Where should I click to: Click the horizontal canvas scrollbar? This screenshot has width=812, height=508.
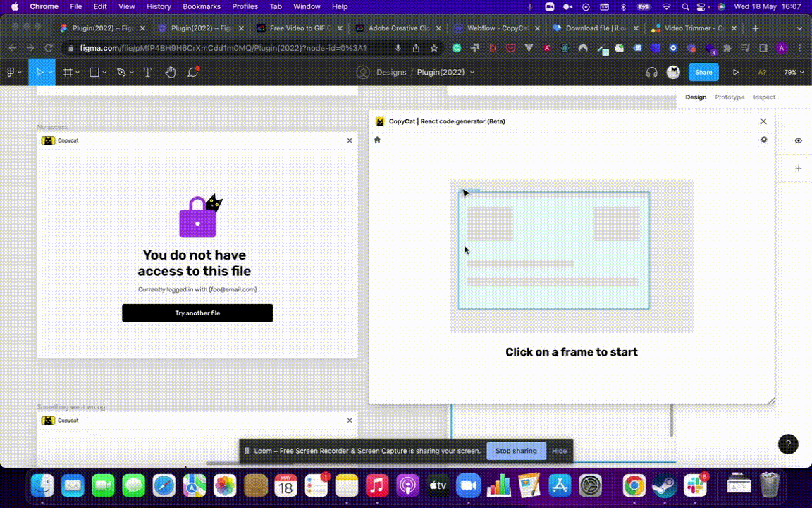click(249, 464)
